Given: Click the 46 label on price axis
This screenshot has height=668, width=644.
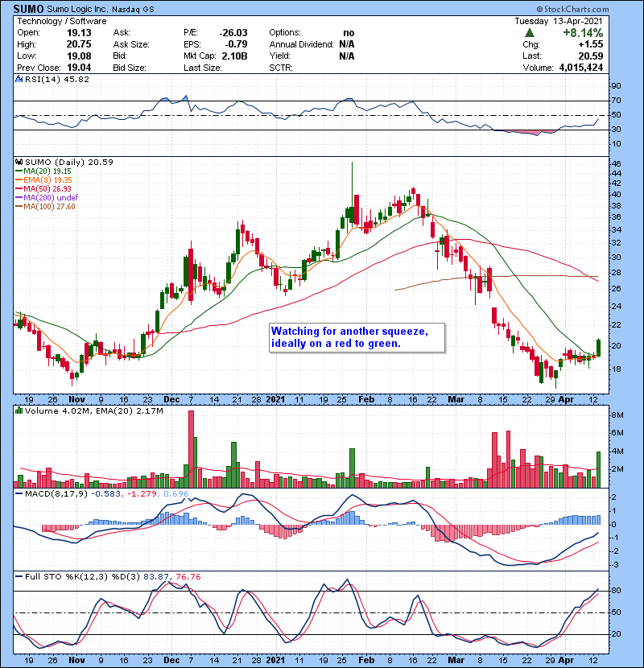Looking at the screenshot, I should coord(617,164).
